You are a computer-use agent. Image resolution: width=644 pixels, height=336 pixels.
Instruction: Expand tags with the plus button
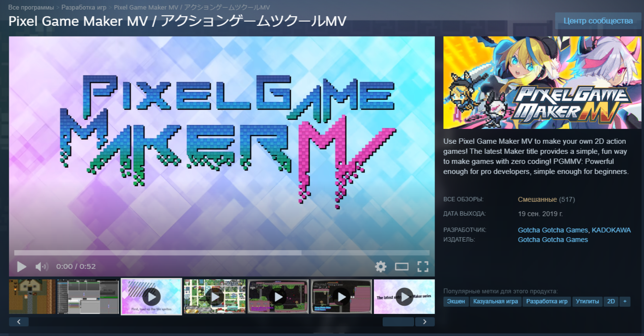(624, 301)
